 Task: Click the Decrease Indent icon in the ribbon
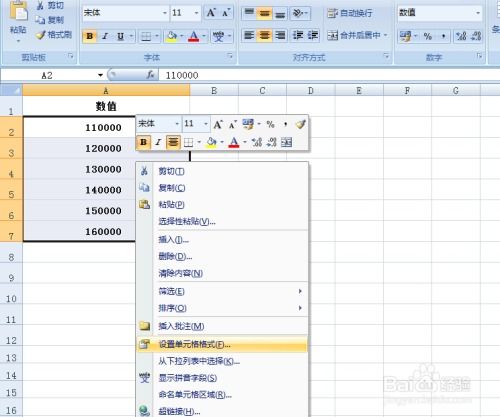pos(297,35)
